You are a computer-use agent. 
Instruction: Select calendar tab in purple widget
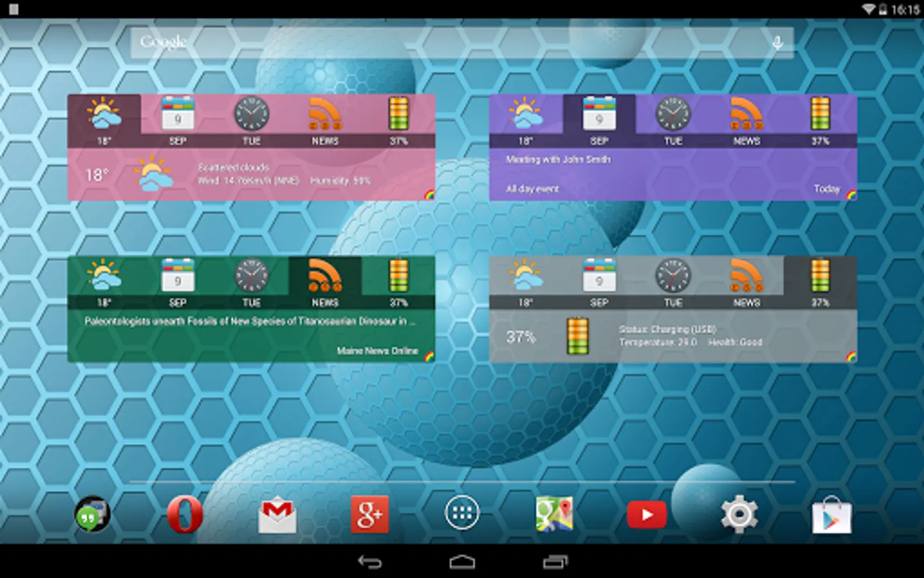pos(599,121)
